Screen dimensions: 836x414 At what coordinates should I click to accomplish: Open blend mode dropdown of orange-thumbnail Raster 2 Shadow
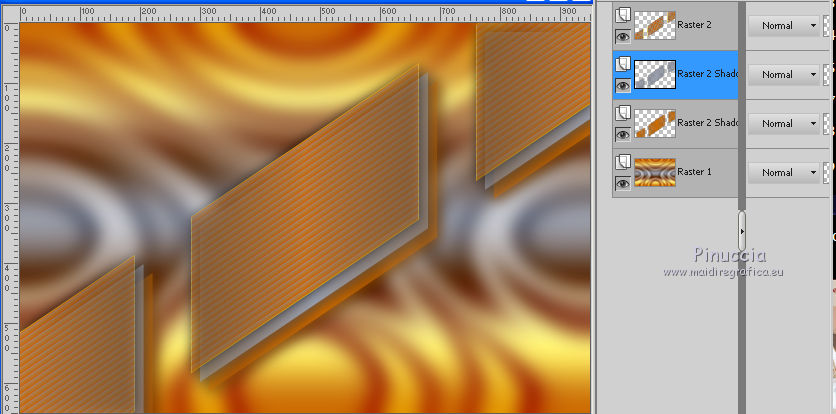(784, 124)
